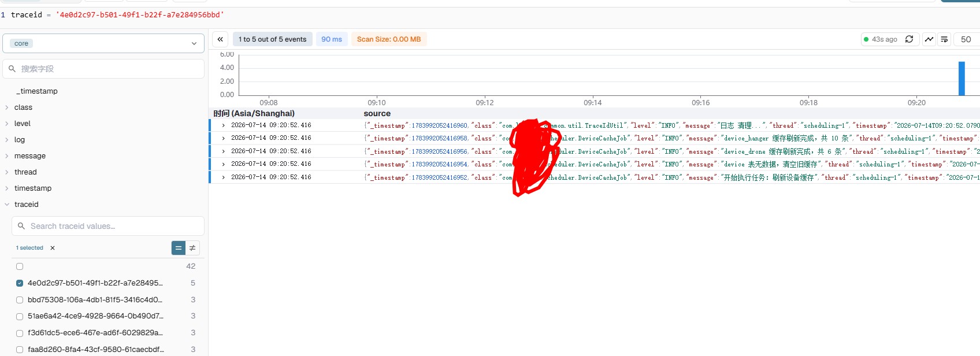Select the not-equals filter icon under traceid
This screenshot has width=980, height=356.
pyautogui.click(x=192, y=248)
